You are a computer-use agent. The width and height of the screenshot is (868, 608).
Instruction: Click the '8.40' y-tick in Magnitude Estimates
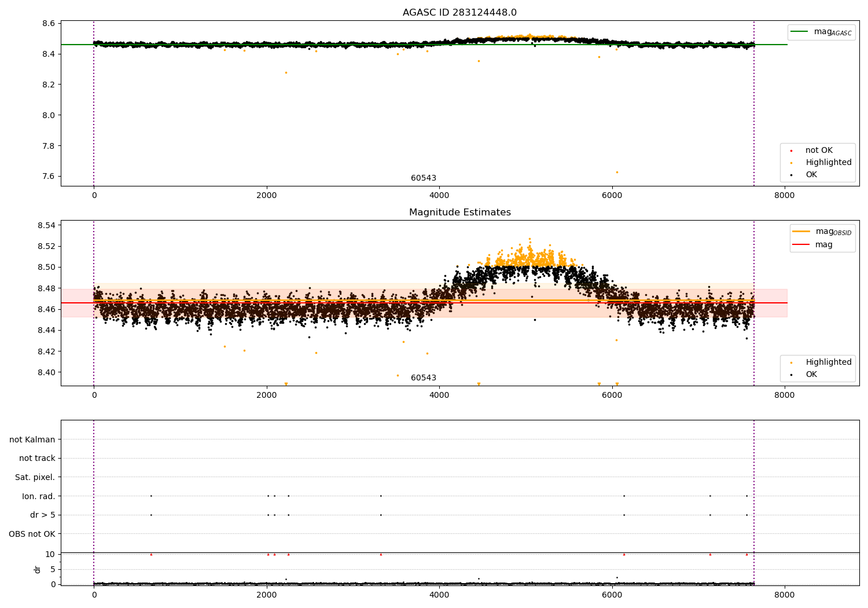46,372
